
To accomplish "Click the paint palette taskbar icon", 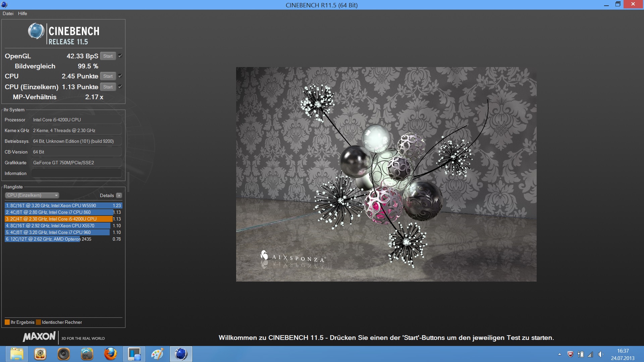I will 157,354.
